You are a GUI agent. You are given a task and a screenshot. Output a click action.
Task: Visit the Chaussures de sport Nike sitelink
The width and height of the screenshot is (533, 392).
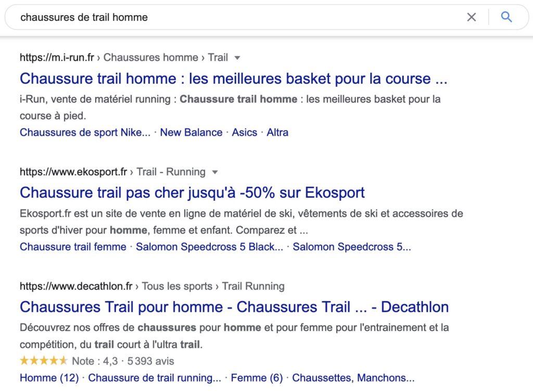[85, 133]
